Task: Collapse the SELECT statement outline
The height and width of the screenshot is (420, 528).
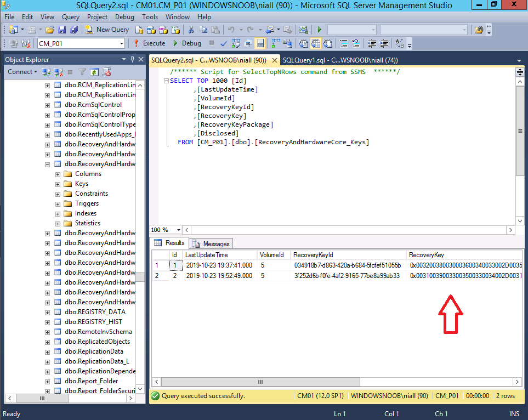Action: (x=166, y=81)
